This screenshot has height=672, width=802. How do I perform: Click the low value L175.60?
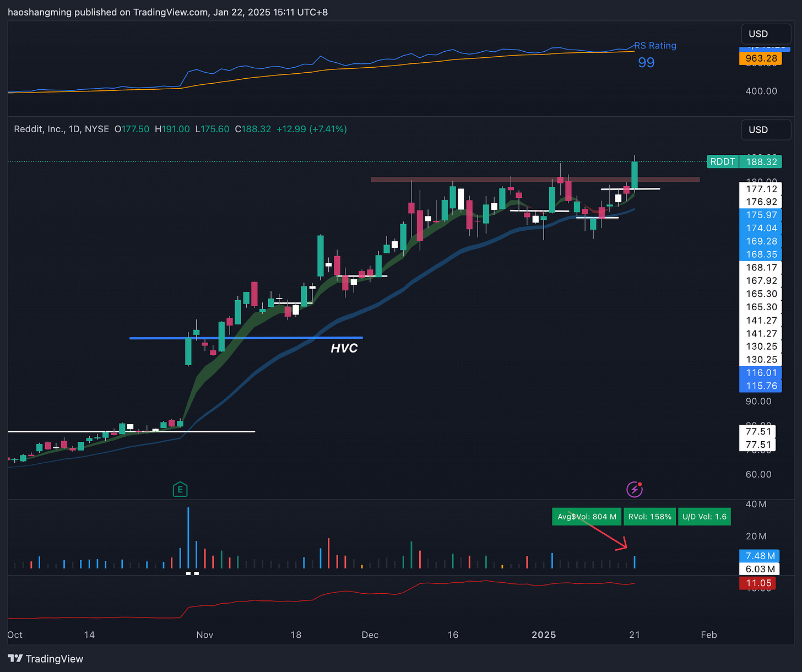click(x=212, y=129)
